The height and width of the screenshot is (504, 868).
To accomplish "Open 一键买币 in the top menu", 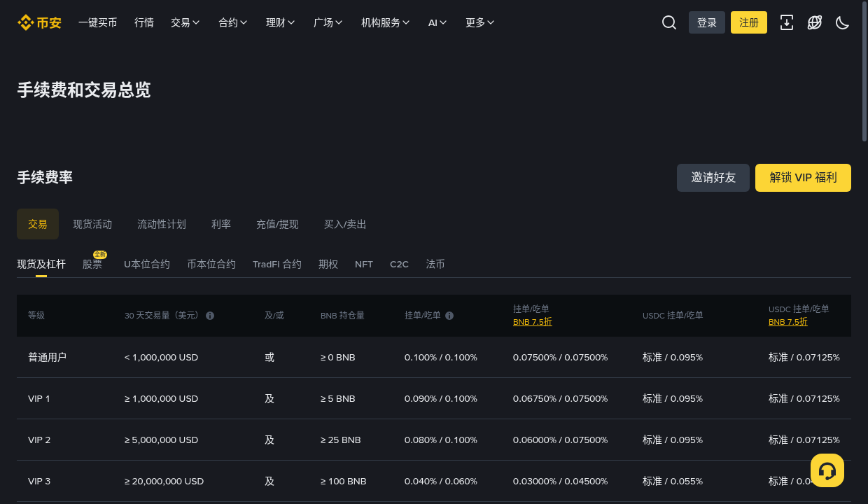I will click(x=98, y=22).
